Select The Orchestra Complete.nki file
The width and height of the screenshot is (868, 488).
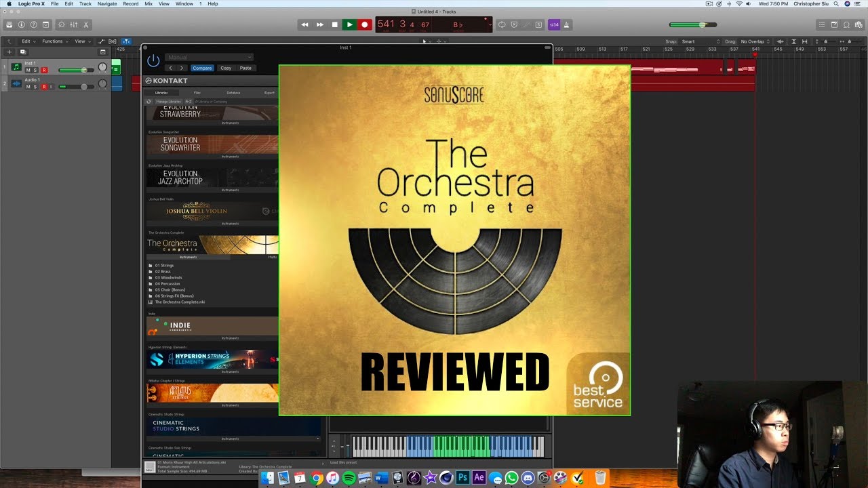[x=180, y=302]
